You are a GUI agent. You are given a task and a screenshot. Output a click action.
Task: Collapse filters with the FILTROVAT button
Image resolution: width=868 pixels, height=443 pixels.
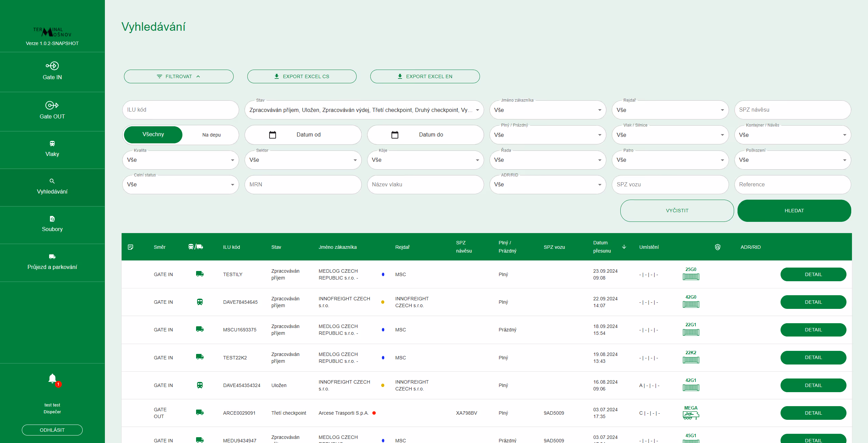[x=179, y=76]
